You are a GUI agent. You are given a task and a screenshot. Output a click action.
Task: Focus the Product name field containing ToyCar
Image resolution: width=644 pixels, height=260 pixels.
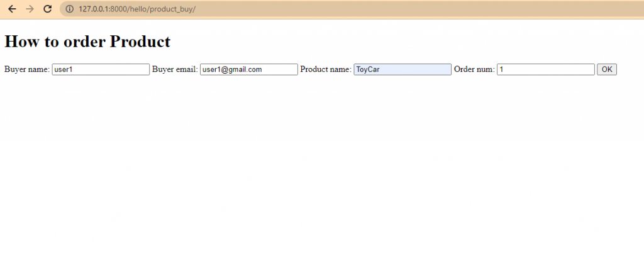(402, 69)
